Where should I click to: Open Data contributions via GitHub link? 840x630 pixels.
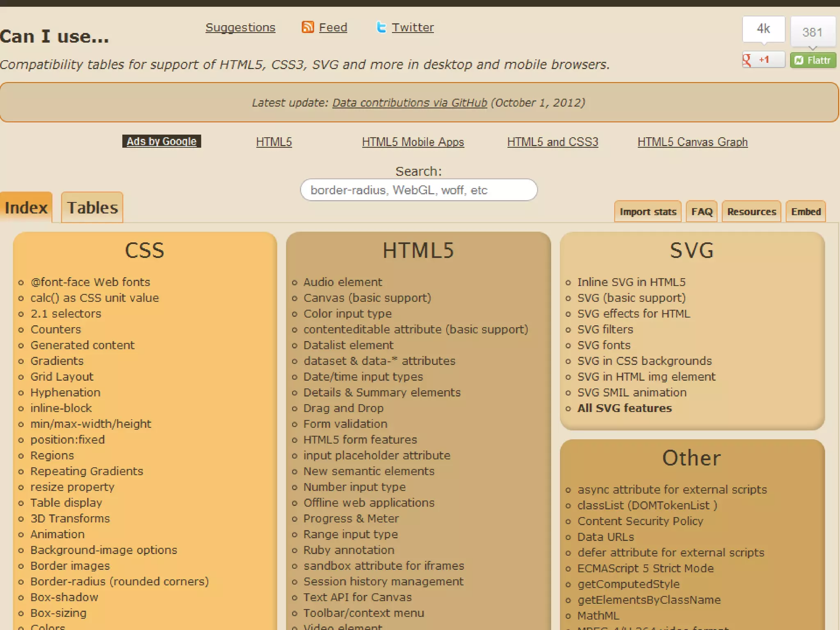(410, 103)
